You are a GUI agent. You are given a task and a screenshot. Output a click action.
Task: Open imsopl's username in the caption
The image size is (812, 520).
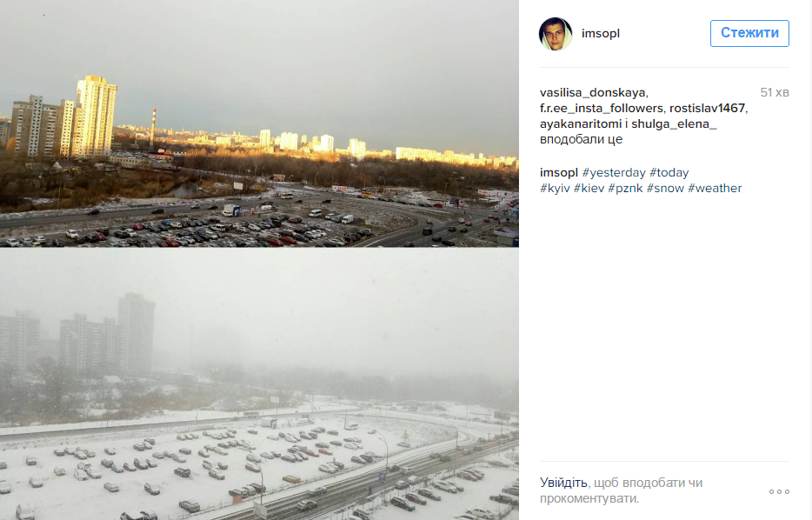click(558, 173)
